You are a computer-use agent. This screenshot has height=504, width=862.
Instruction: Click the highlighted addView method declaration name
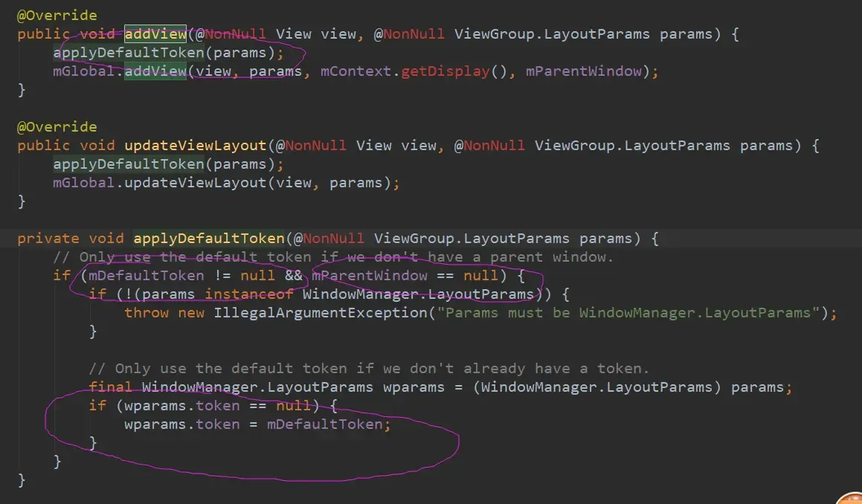(x=155, y=34)
